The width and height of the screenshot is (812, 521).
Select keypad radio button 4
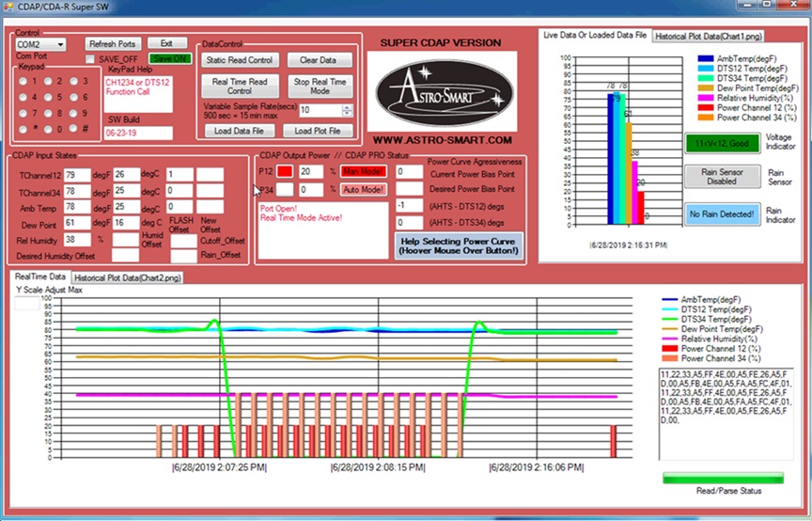coord(23,98)
